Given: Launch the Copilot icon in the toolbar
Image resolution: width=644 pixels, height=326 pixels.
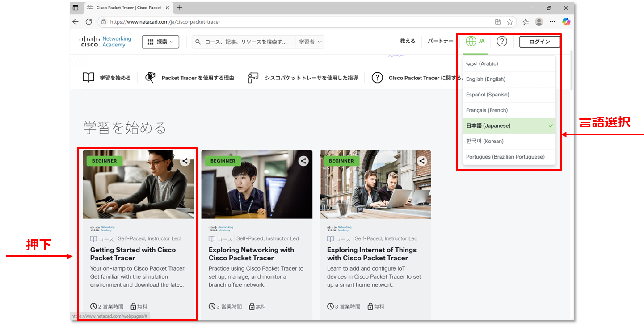Looking at the screenshot, I should [x=566, y=21].
